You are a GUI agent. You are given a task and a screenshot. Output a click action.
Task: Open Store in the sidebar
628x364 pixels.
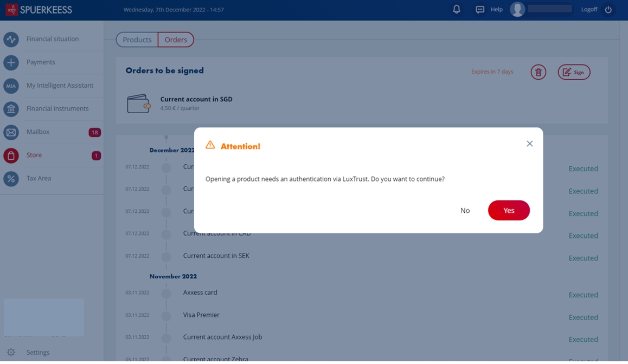[x=34, y=155]
